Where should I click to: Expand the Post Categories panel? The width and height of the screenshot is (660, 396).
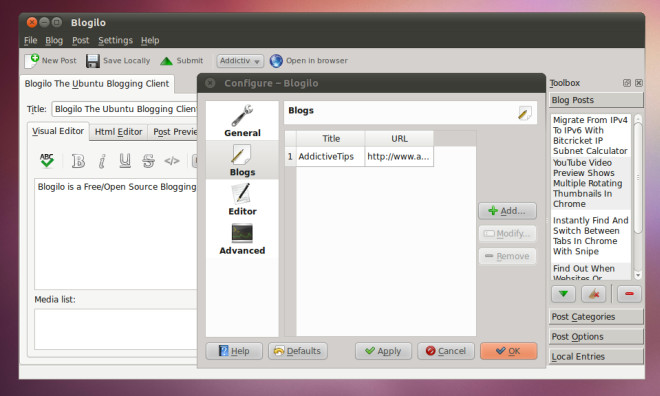pos(596,316)
